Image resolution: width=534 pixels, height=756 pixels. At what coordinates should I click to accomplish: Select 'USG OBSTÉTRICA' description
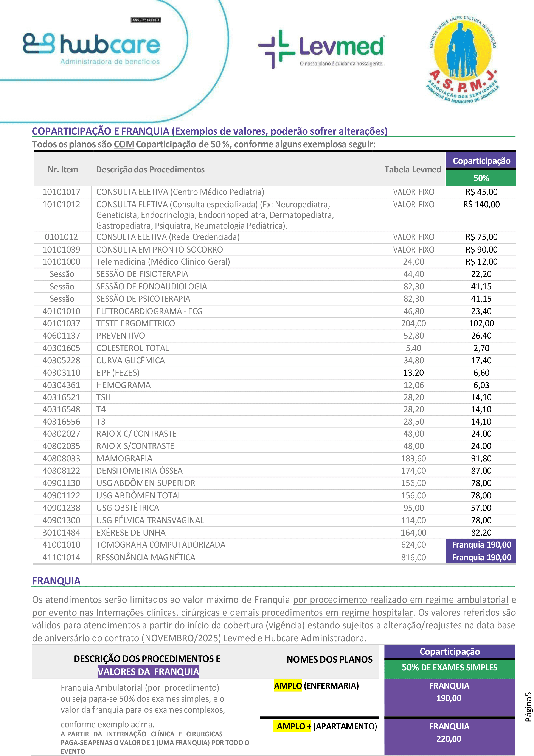(x=128, y=508)
